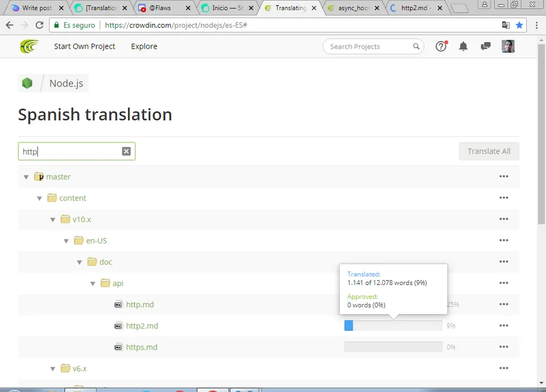The image size is (546, 392).
Task: Open the messages chat icon
Action: (x=485, y=46)
